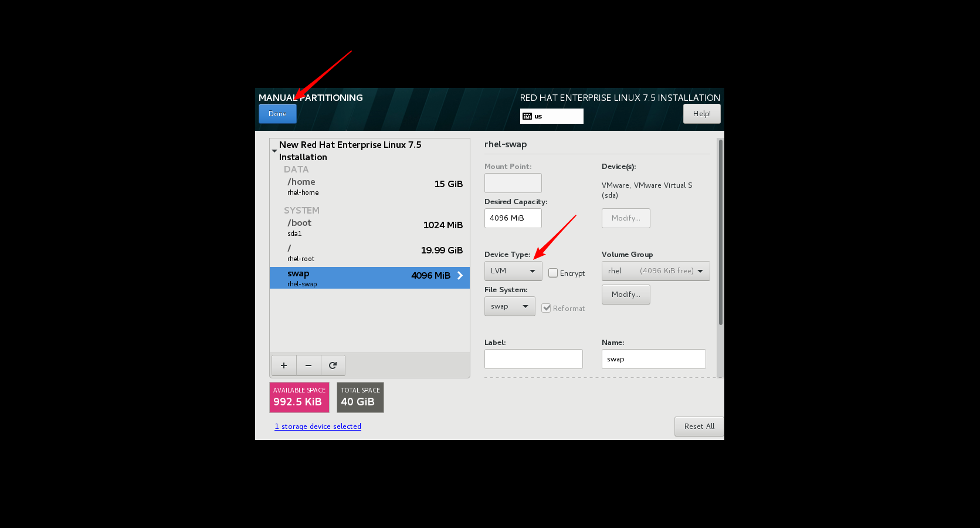This screenshot has width=980, height=528.
Task: Click the Modify button under Volume Group
Action: point(626,295)
